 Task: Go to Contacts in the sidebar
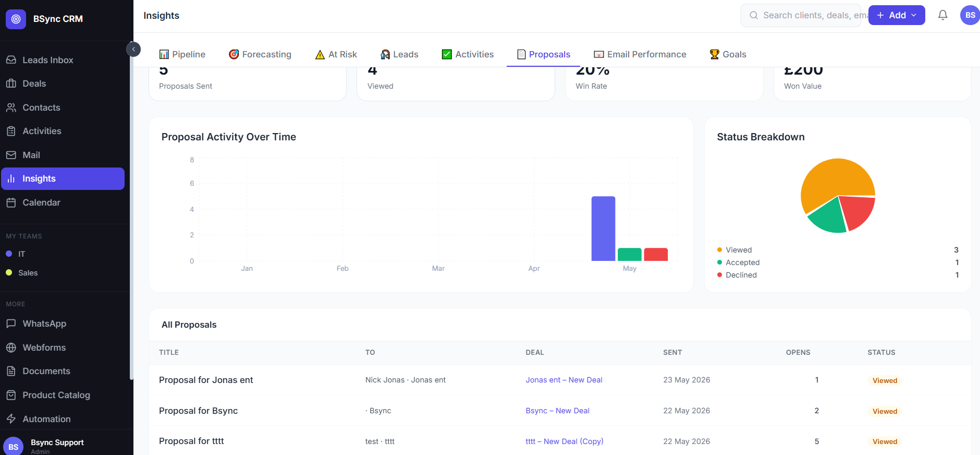[x=63, y=107]
